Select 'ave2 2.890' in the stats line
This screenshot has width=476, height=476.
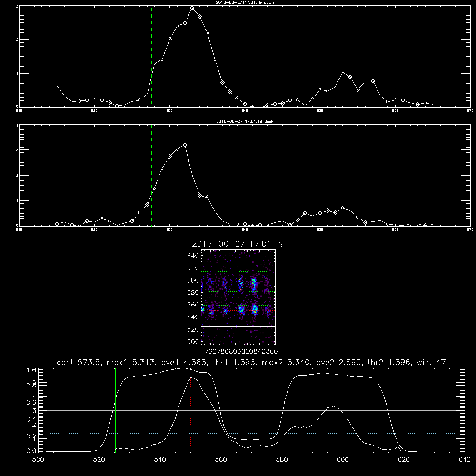(338, 362)
